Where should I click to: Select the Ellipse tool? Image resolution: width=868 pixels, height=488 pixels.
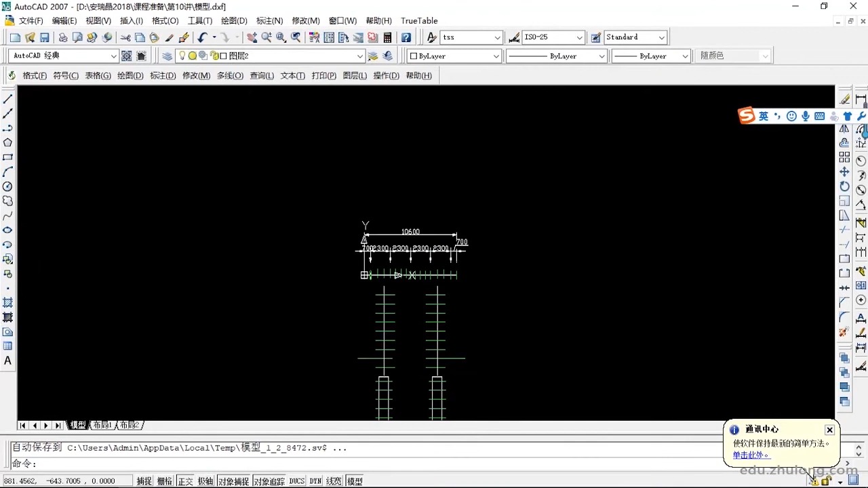click(x=8, y=230)
